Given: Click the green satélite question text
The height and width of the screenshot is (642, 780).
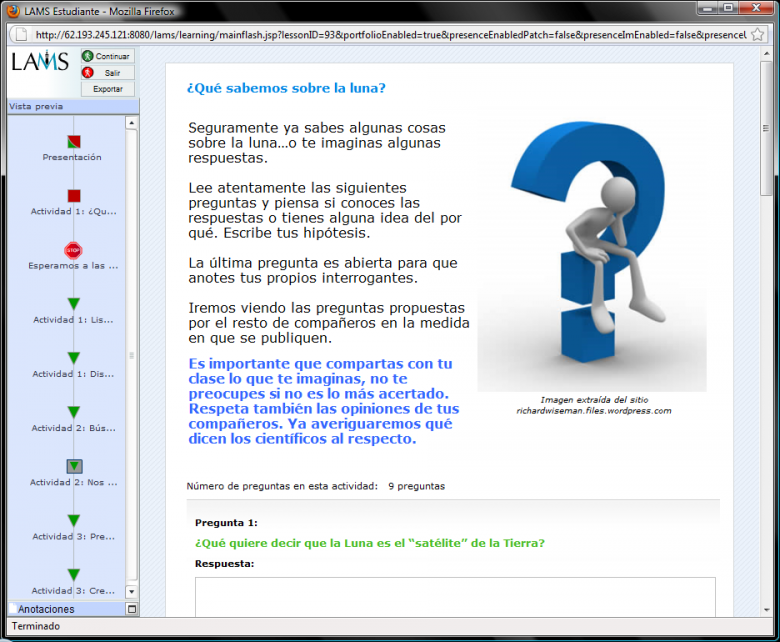Looking at the screenshot, I should point(370,543).
